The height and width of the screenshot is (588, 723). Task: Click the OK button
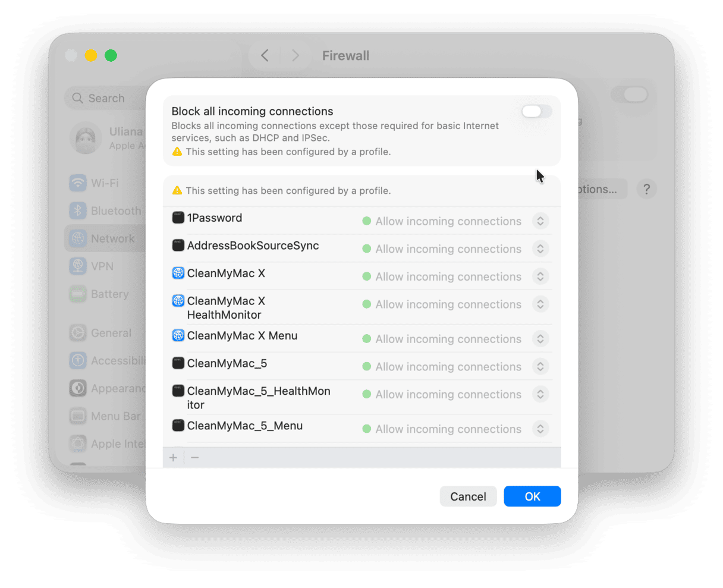point(532,496)
